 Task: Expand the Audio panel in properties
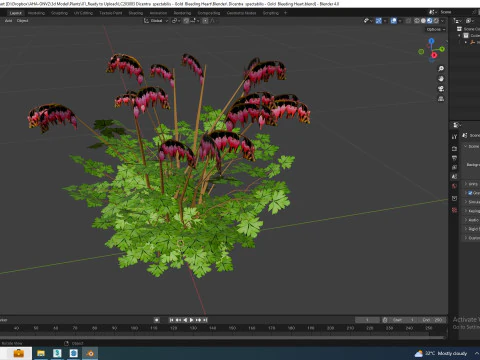click(x=466, y=220)
